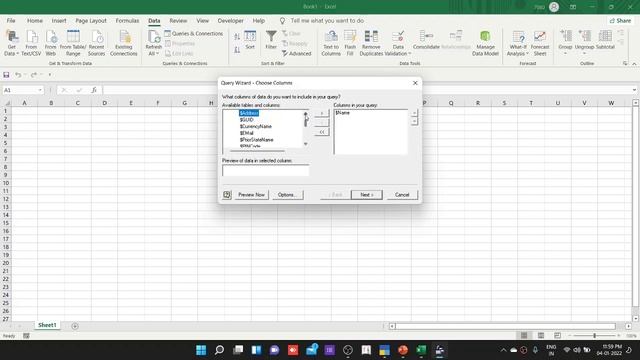This screenshot has width=640, height=360.
Task: Switch to Page Layout view
Action: (541, 336)
